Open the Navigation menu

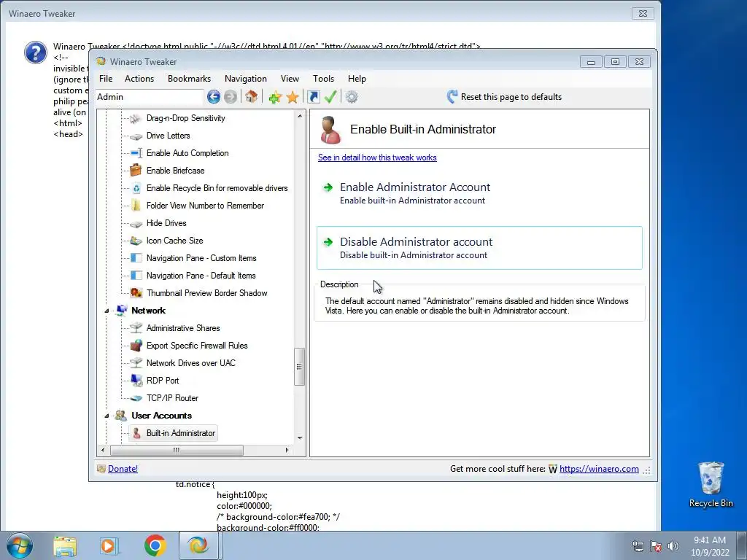click(245, 79)
